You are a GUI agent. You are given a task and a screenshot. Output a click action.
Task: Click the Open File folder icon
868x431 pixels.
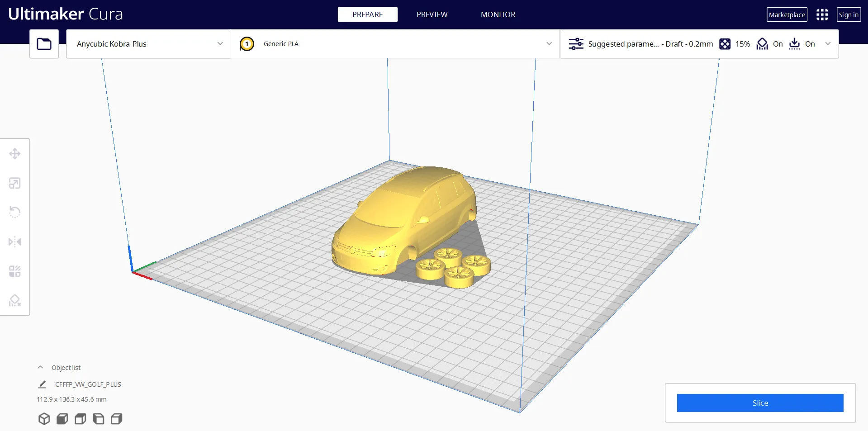[44, 44]
